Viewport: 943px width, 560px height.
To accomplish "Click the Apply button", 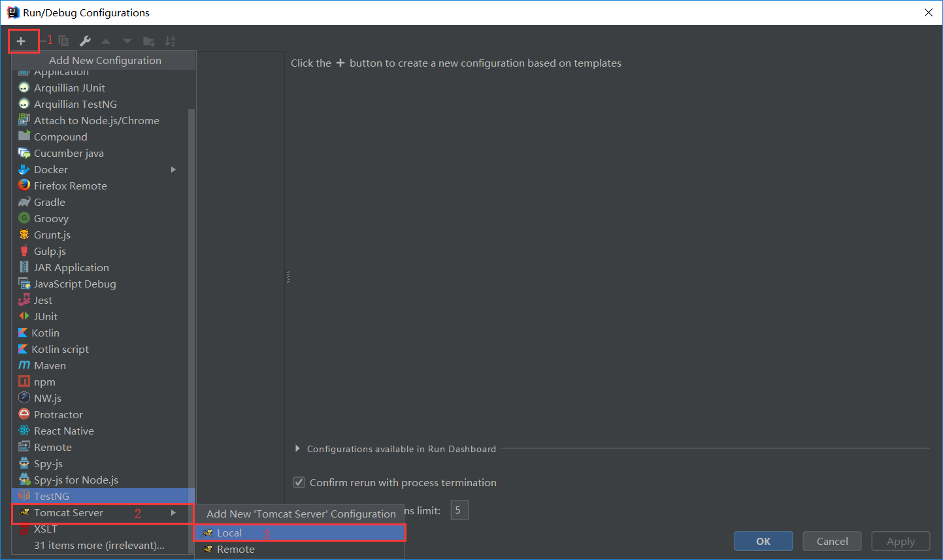I will coord(901,541).
